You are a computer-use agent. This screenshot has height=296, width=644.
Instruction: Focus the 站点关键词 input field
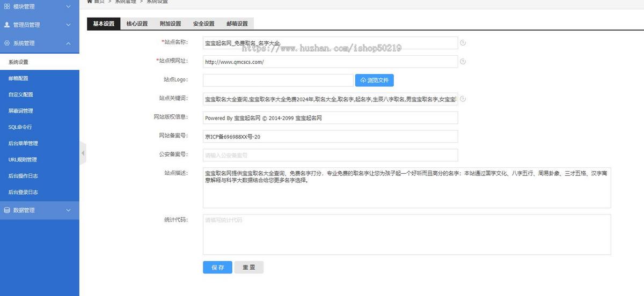pyautogui.click(x=331, y=99)
